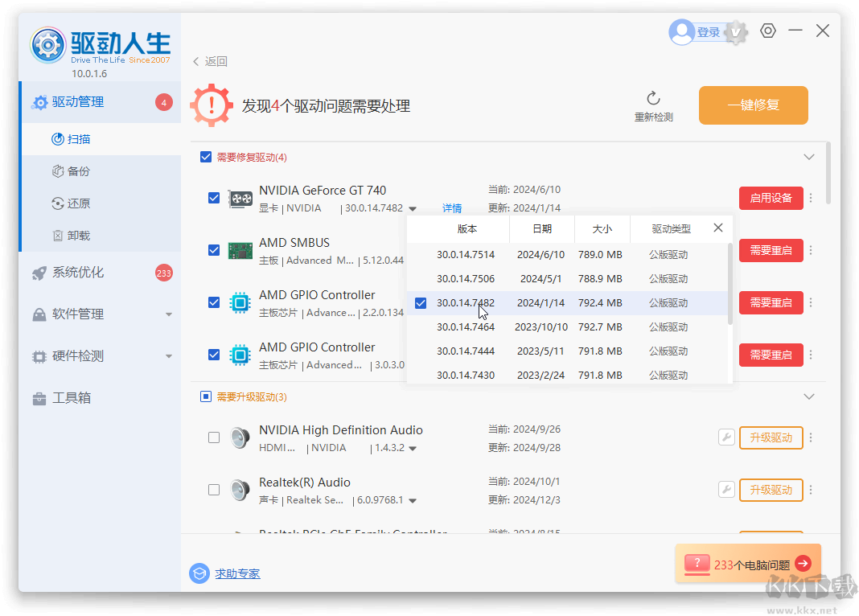
Task: Click the 重新检测 rescan refresh icon
Action: [653, 98]
